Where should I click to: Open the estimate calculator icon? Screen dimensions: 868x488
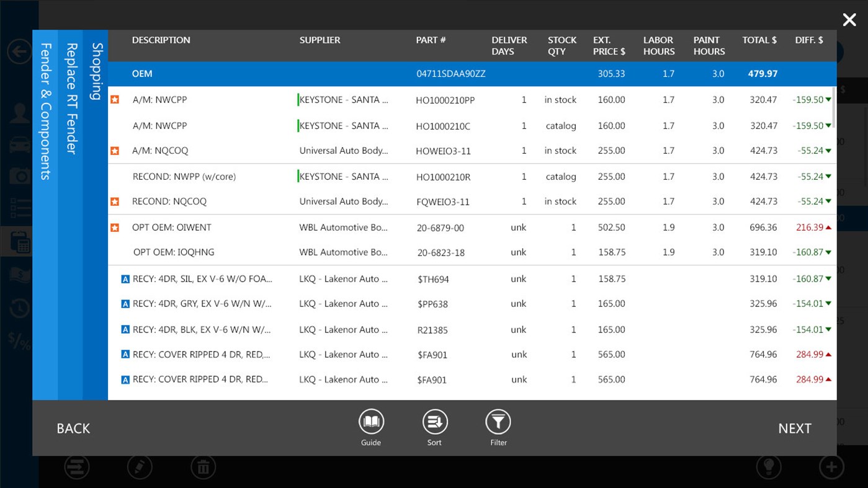click(19, 241)
